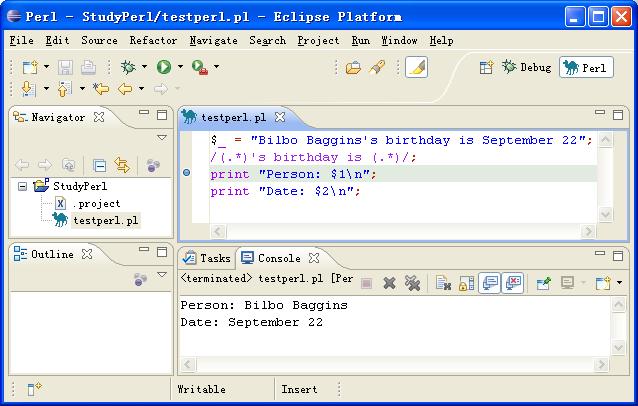Click the Run button in toolbar

(163, 67)
